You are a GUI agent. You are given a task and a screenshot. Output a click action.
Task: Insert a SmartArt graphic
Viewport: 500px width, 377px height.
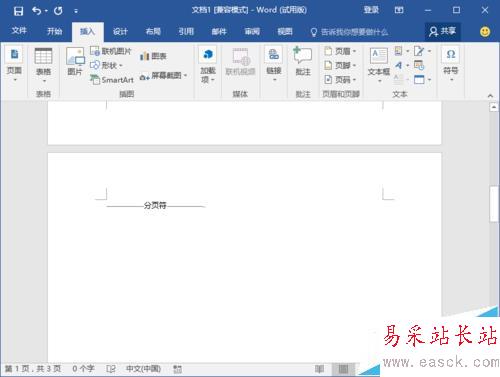point(112,80)
